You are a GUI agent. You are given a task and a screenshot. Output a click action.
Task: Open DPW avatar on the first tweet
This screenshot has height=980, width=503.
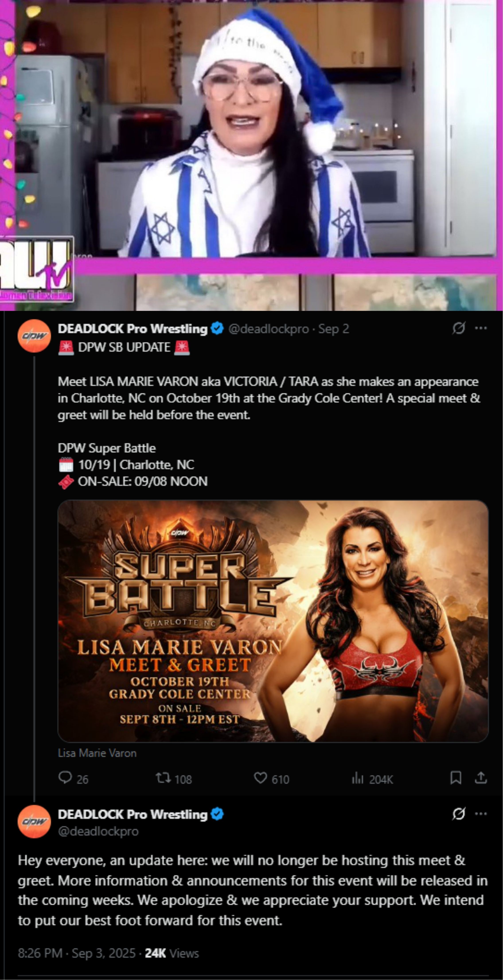pos(34,336)
